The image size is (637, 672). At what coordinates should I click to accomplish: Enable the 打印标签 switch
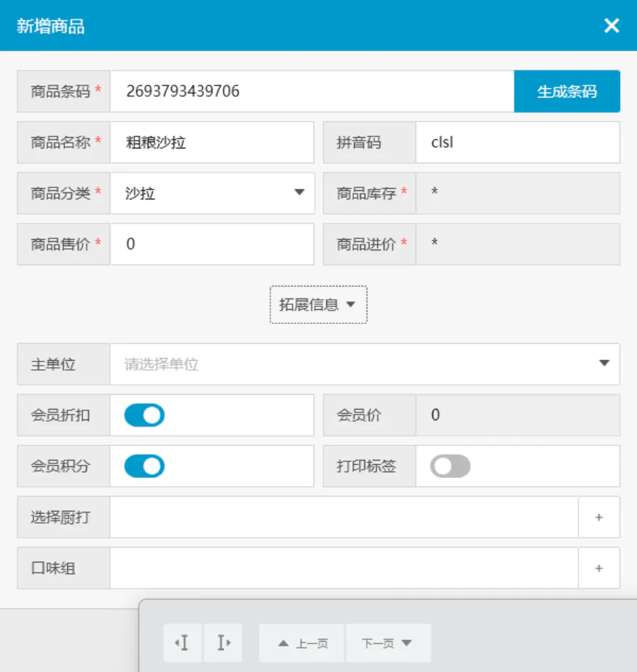(450, 466)
